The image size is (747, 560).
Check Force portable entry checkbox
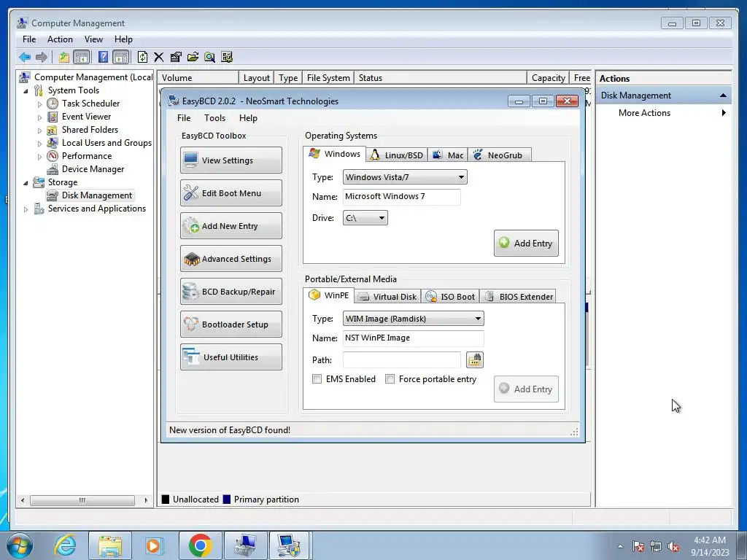[390, 379]
